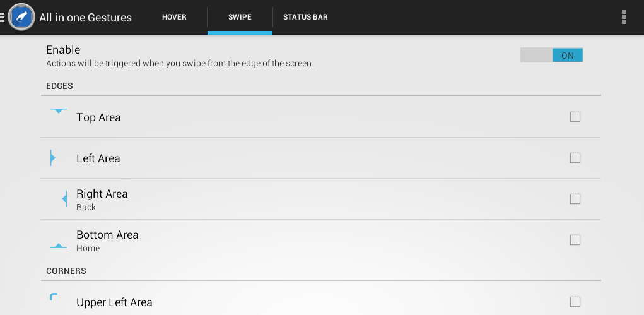Select the Swipe tab

point(240,17)
